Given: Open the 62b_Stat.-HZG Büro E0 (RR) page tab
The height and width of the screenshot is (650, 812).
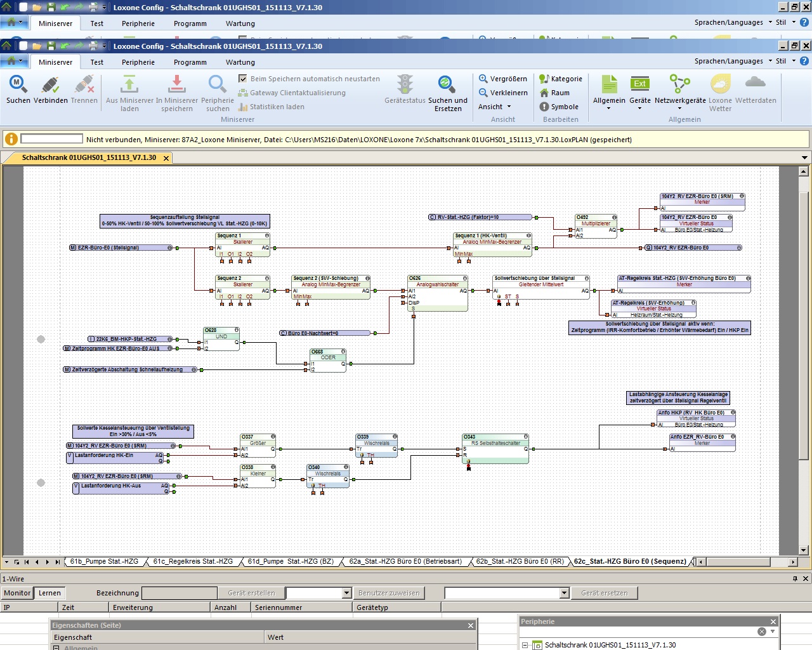Looking at the screenshot, I should pyautogui.click(x=520, y=561).
